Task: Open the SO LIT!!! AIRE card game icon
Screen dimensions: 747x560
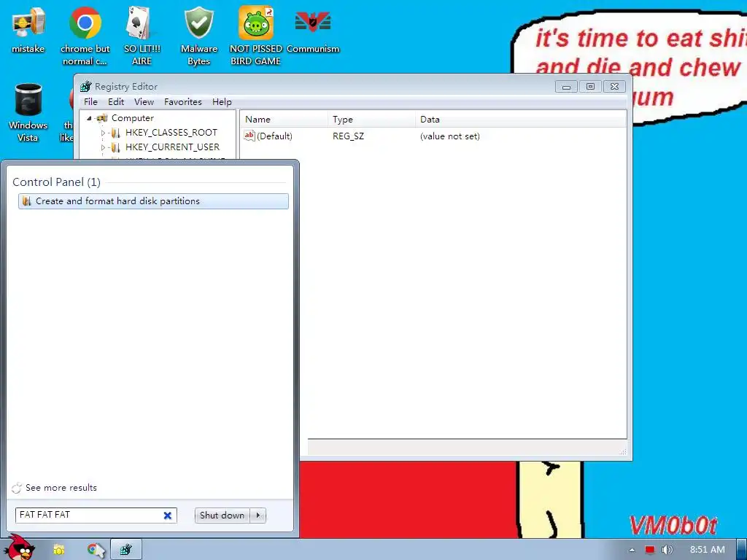Action: 142,36
